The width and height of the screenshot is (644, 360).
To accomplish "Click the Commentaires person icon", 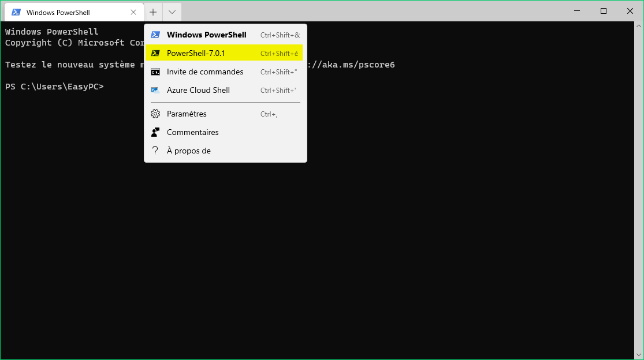I will 155,133.
